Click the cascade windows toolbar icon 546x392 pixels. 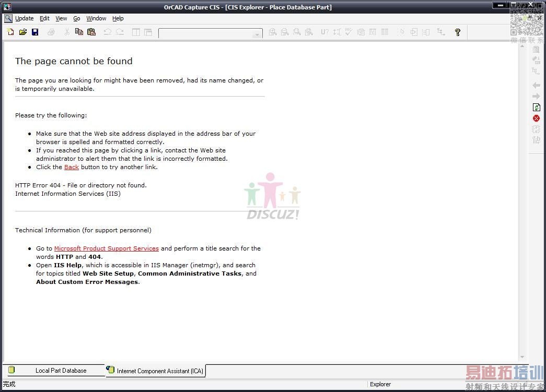pyautogui.click(x=148, y=32)
